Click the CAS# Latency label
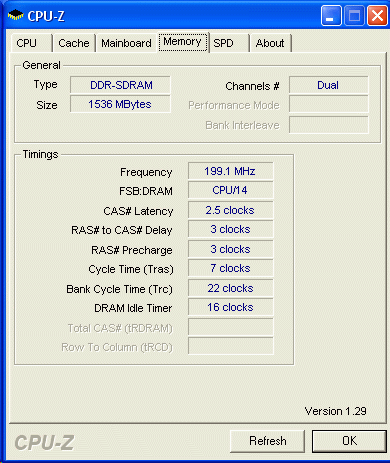Viewport: 390px width, 463px height. (138, 211)
